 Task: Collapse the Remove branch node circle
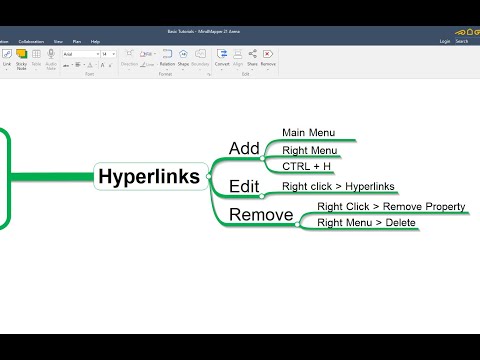coord(297,225)
